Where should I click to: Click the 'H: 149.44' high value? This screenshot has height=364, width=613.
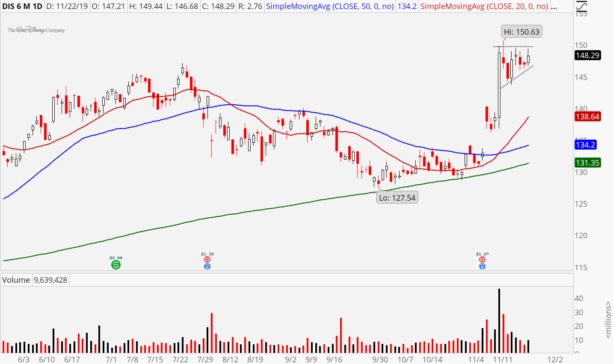(x=147, y=6)
